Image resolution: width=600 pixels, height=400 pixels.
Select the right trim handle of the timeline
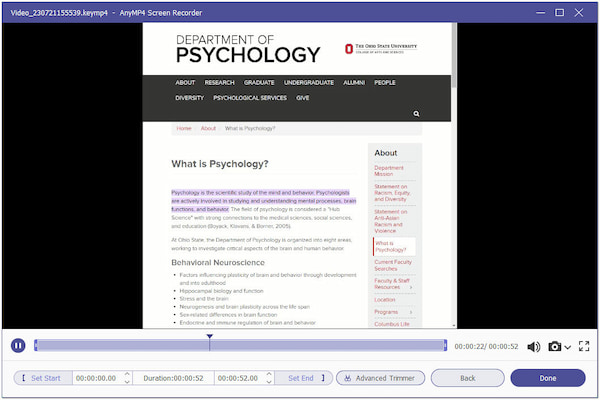coord(445,346)
